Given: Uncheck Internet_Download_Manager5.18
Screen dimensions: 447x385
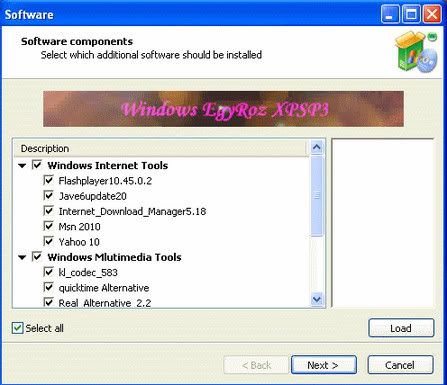Looking at the screenshot, I should tap(49, 211).
